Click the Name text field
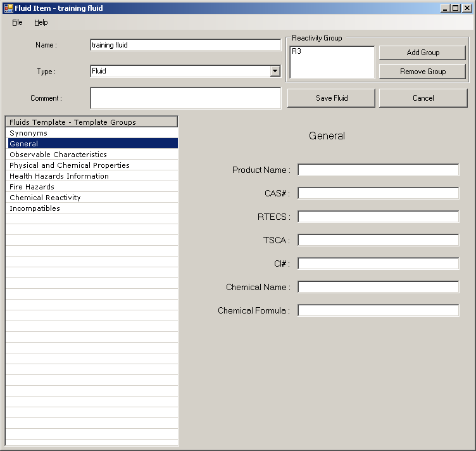 (x=185, y=45)
